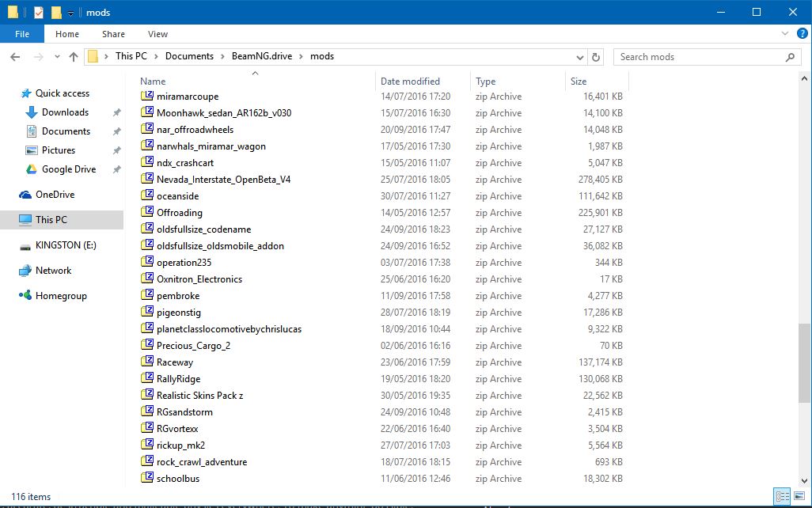
Task: Select the miramarcoupe zip icon
Action: [147, 96]
